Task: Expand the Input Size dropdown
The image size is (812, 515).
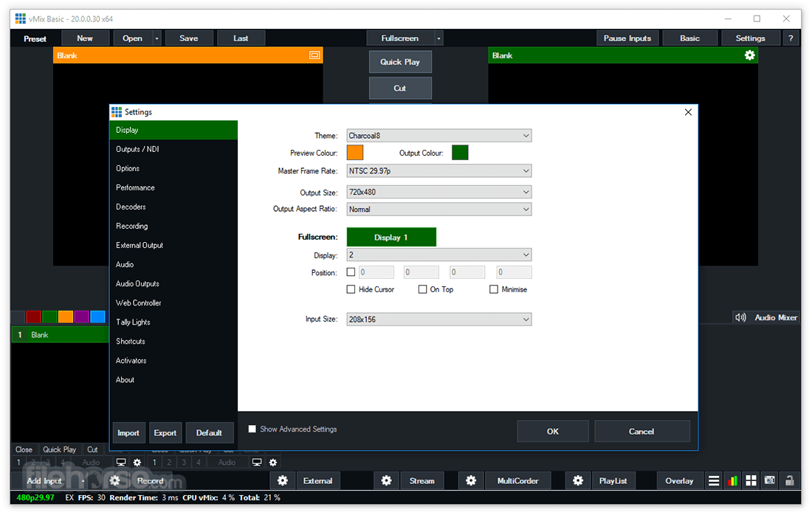Action: 439,319
